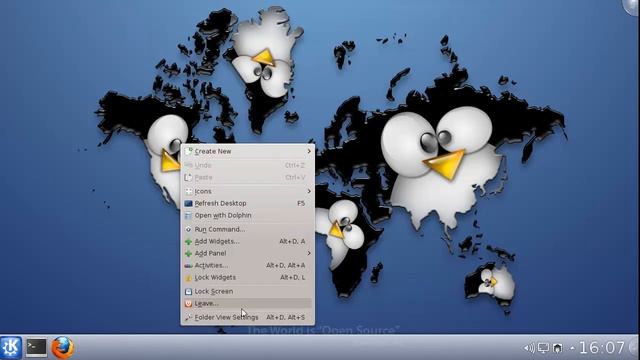640x360 pixels.
Task: Open the Add Panel submenu
Action: [248, 253]
